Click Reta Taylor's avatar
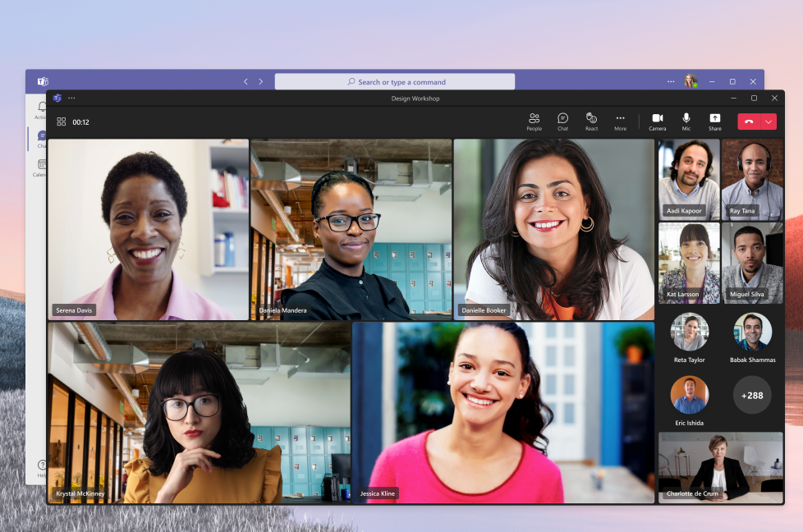The height and width of the screenshot is (532, 803). pyautogui.click(x=690, y=332)
